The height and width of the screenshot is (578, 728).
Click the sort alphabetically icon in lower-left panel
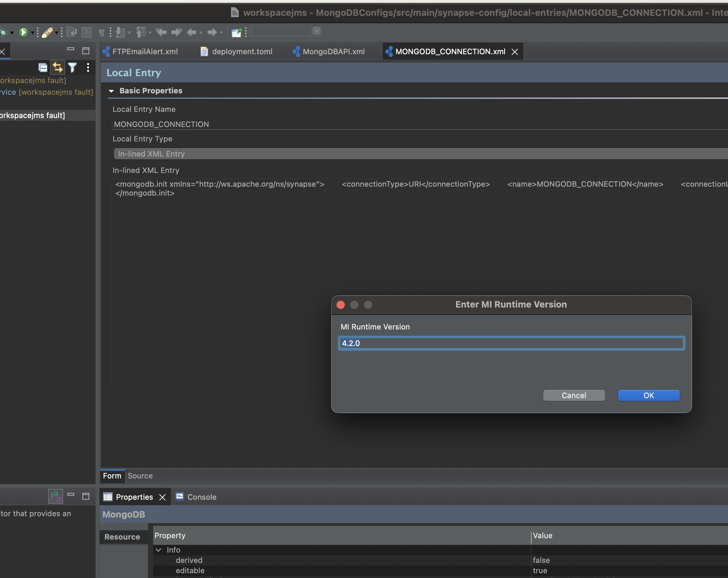[56, 496]
